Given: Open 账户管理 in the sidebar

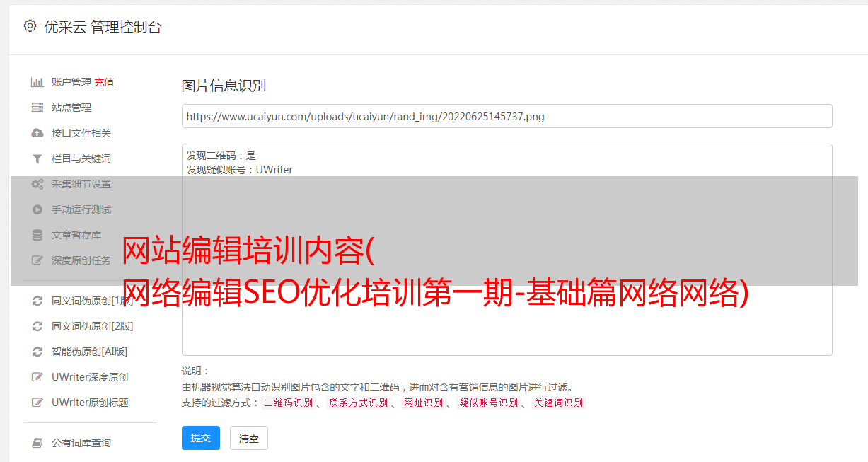Looking at the screenshot, I should [71, 82].
